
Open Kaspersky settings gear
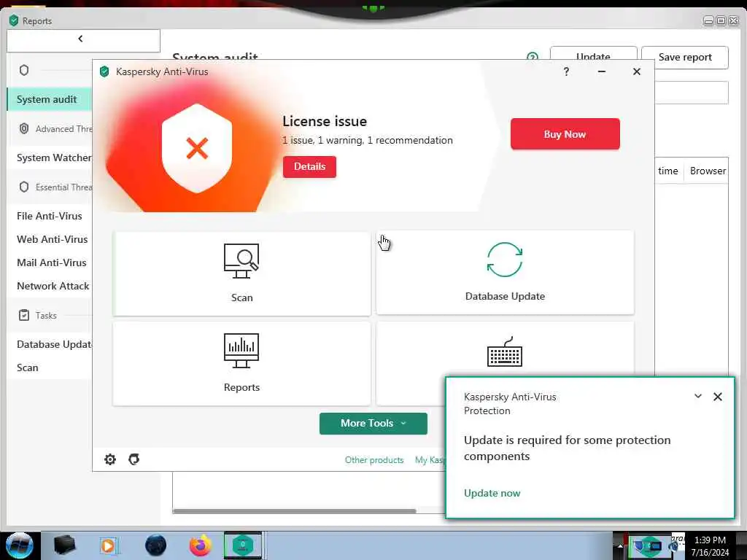point(110,459)
